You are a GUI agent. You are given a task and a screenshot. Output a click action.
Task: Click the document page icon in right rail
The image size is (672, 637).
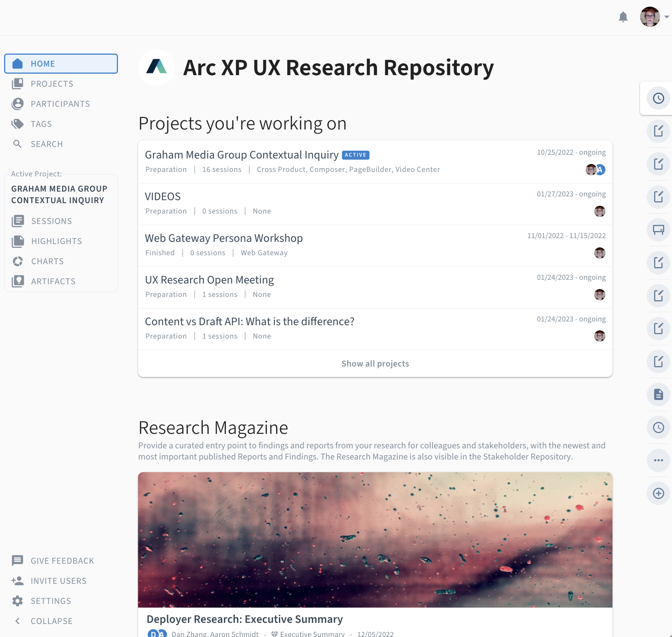click(x=659, y=394)
